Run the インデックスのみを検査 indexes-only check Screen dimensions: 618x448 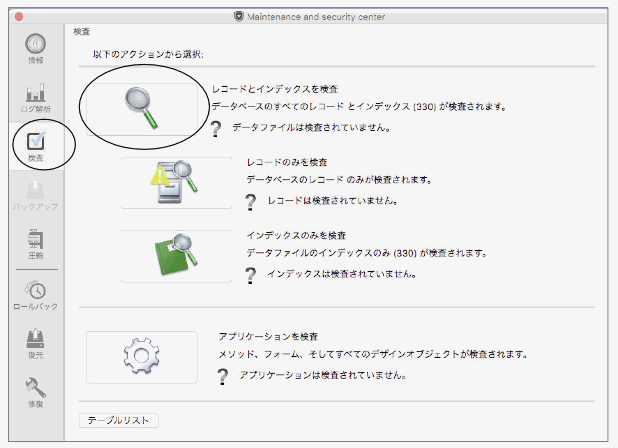[175, 256]
